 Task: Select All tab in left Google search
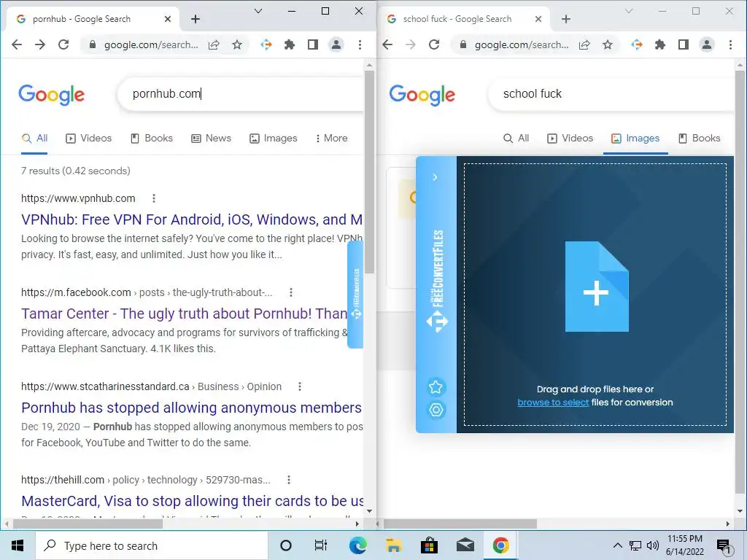point(34,139)
